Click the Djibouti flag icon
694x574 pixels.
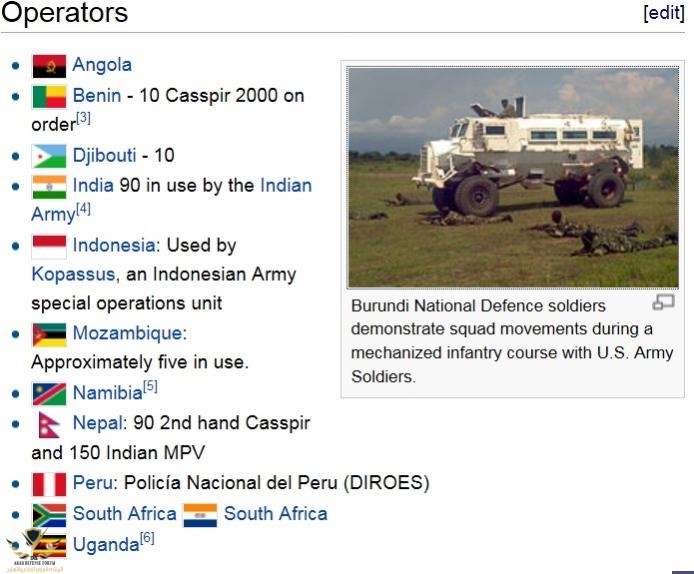[x=49, y=156]
